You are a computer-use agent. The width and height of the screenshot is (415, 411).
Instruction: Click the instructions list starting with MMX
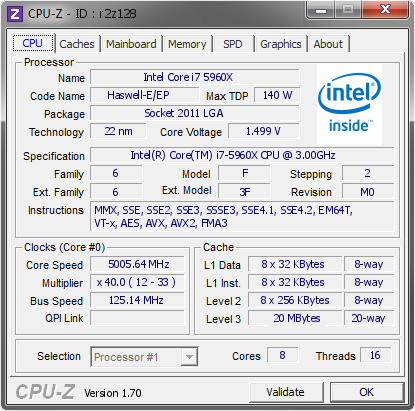pyautogui.click(x=242, y=216)
